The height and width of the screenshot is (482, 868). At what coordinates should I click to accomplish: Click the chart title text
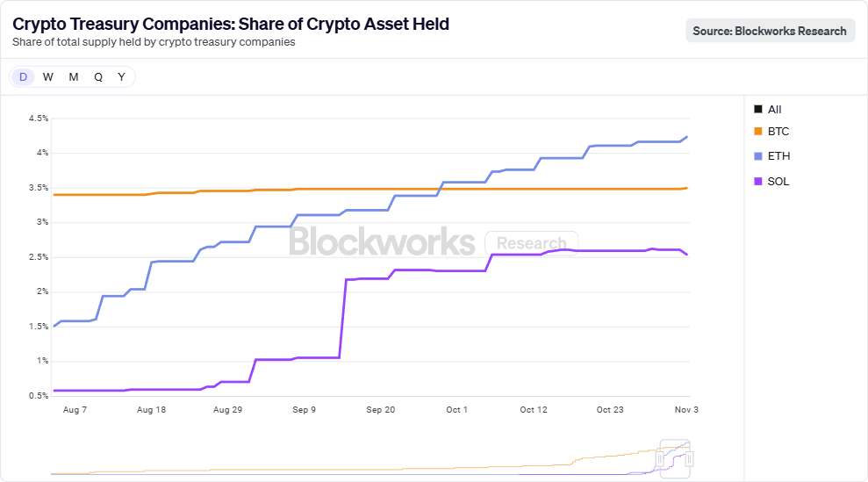pos(231,25)
